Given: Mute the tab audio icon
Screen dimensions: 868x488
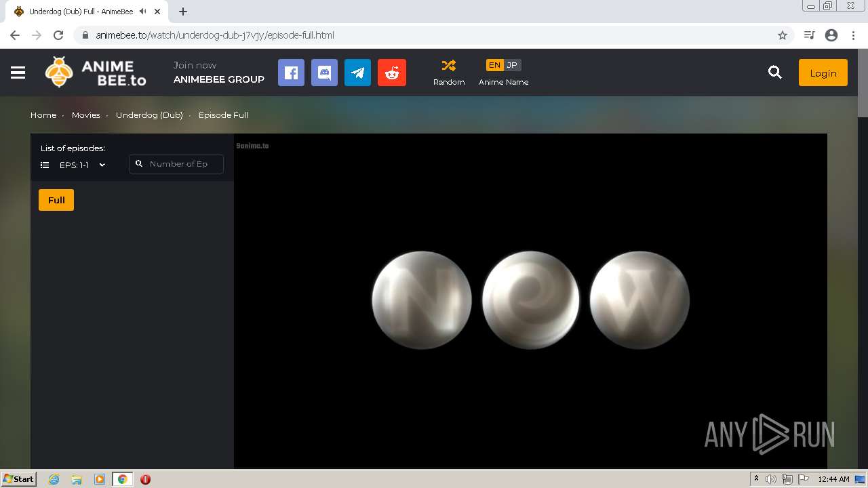Looking at the screenshot, I should coord(143,12).
